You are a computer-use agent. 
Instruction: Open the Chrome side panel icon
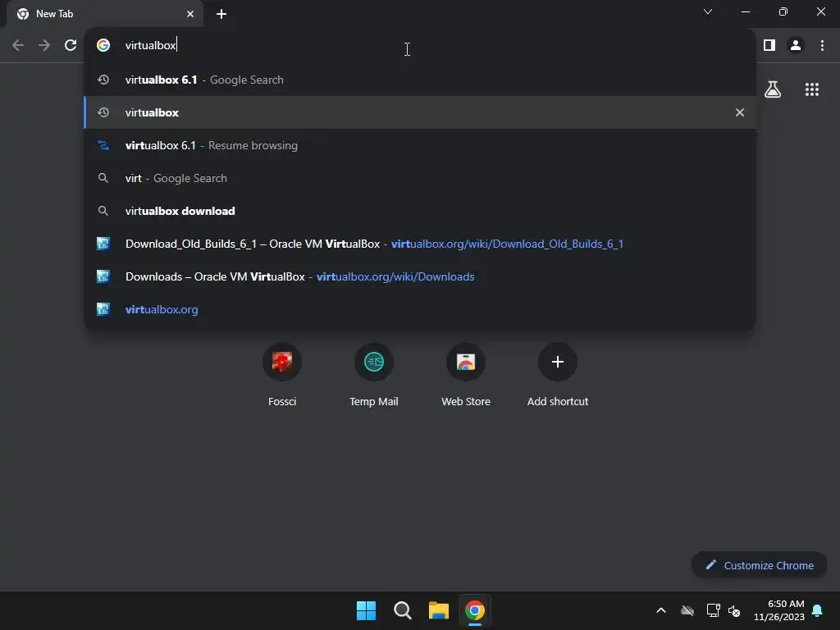click(x=769, y=46)
